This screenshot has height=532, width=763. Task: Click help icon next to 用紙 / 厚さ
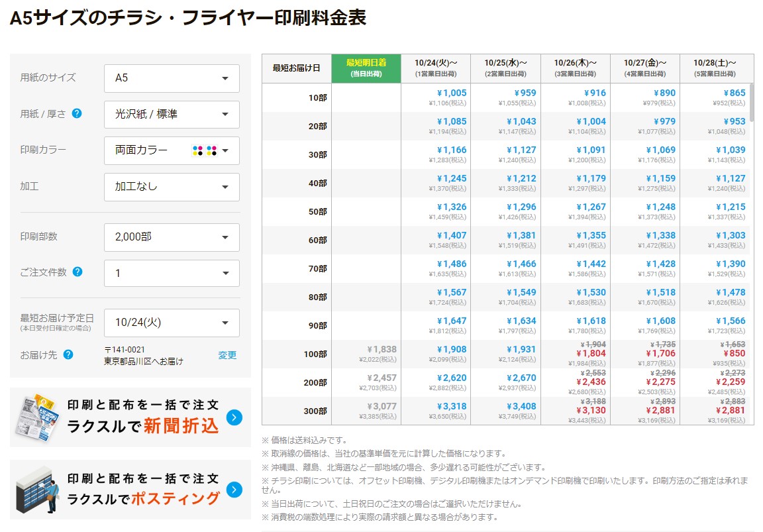[x=77, y=113]
